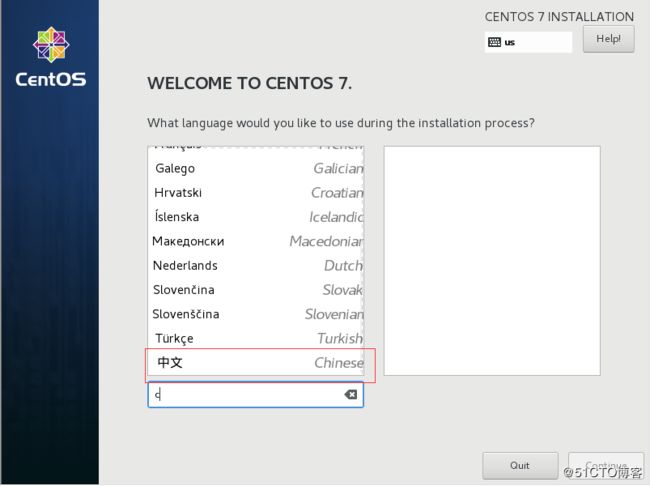Click the language search input field

click(255, 394)
